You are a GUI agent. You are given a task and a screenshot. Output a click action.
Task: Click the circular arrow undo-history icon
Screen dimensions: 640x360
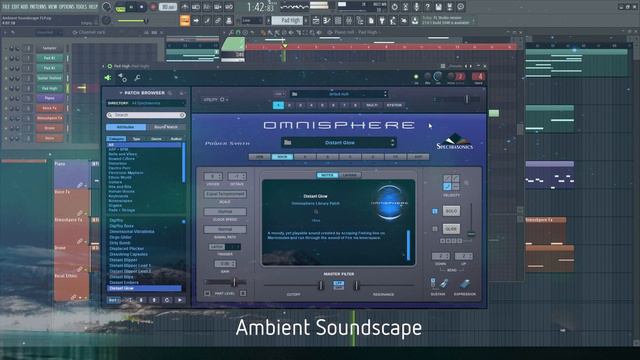click(394, 7)
